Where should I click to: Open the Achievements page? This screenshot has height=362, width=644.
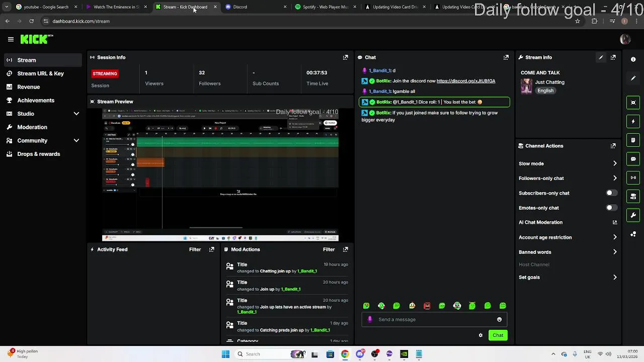[x=43, y=101]
